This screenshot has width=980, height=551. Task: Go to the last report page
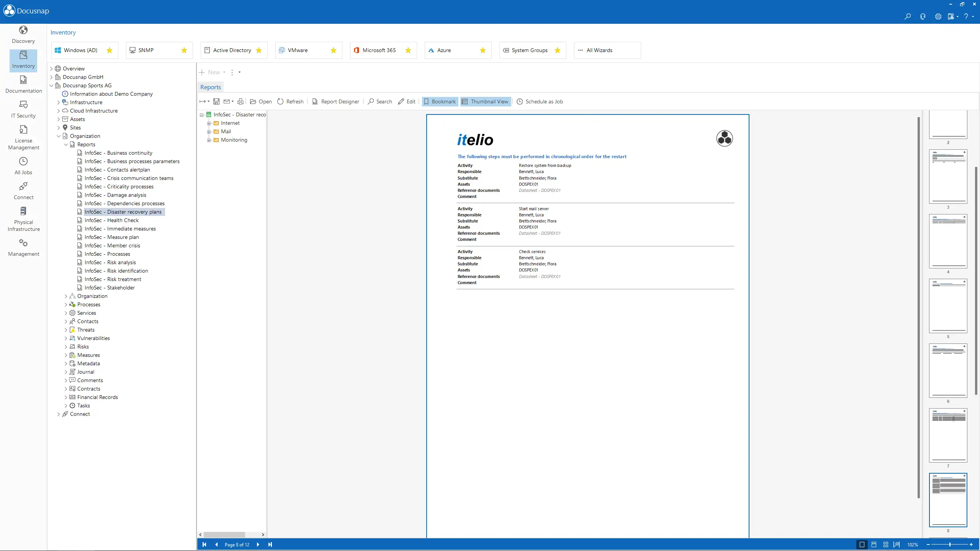(x=270, y=544)
